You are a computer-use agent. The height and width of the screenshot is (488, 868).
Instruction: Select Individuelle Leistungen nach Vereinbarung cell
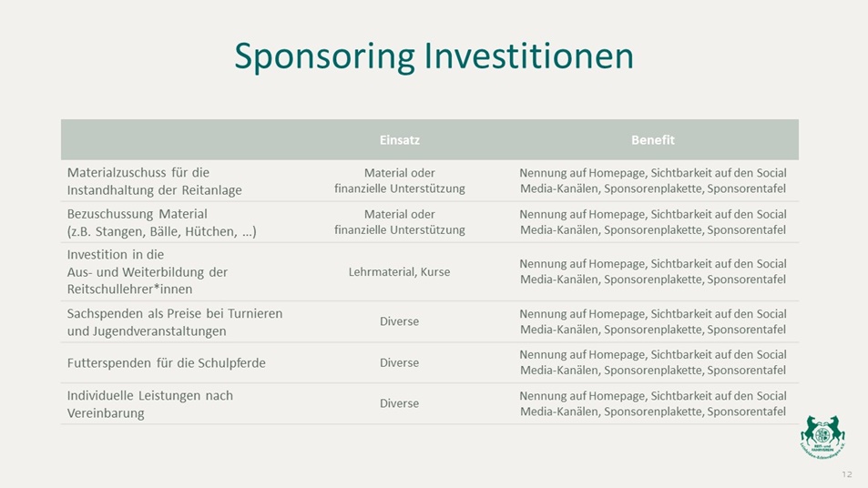150,404
